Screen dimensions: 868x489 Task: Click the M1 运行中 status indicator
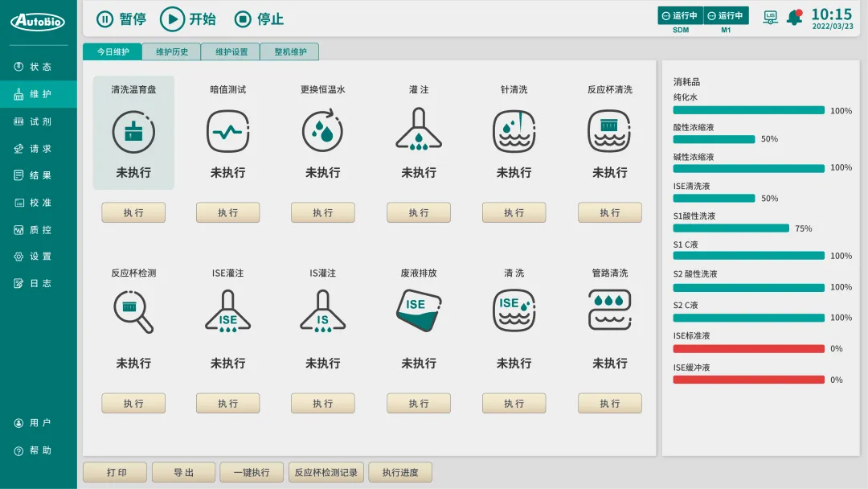coord(726,15)
